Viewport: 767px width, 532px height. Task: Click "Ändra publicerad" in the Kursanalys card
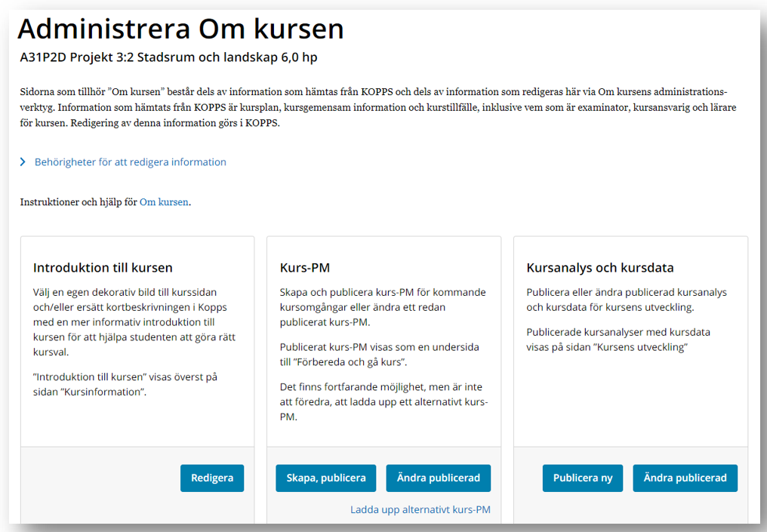pyautogui.click(x=685, y=478)
